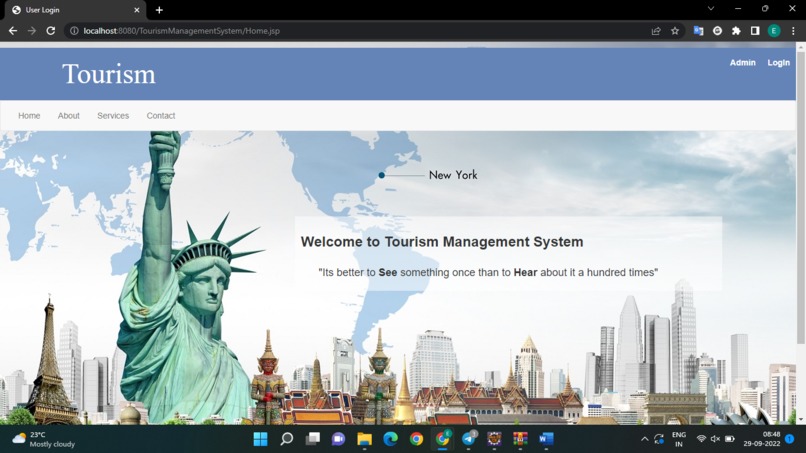Image resolution: width=806 pixels, height=453 pixels.
Task: Open the clock showing 29-09-2022
Action: point(761,439)
